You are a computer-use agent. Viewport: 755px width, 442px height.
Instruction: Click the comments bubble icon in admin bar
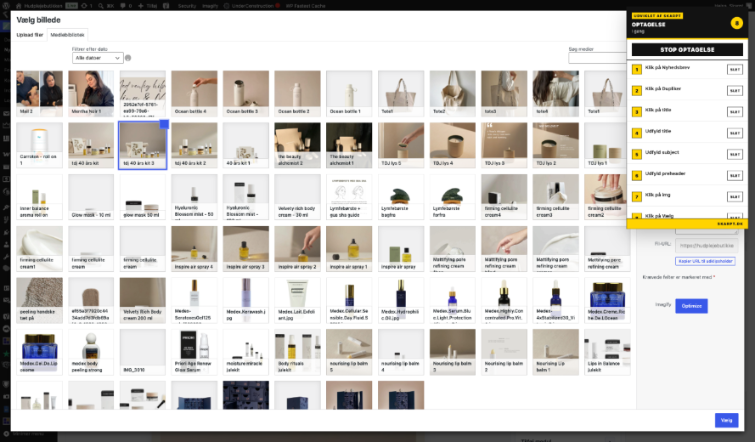coord(126,6)
